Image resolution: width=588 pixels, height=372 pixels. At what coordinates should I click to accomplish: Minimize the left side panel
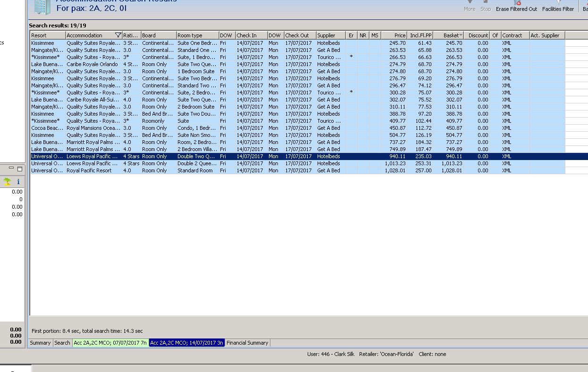pos(12,169)
